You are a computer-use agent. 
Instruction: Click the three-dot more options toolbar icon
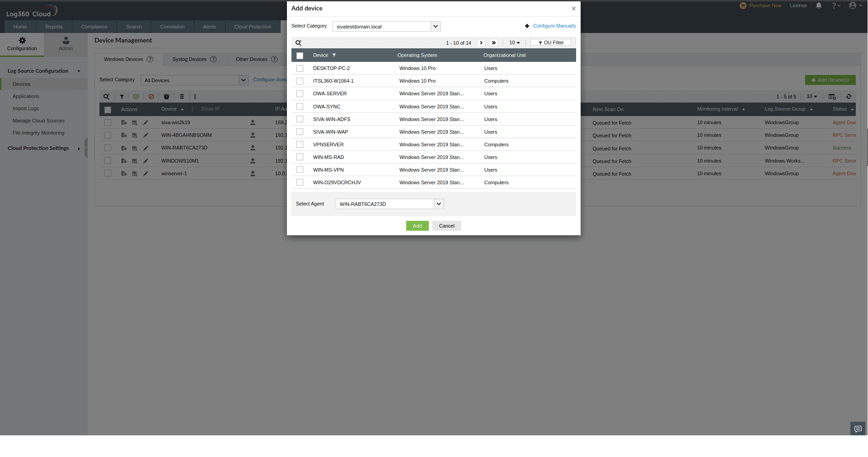[195, 97]
